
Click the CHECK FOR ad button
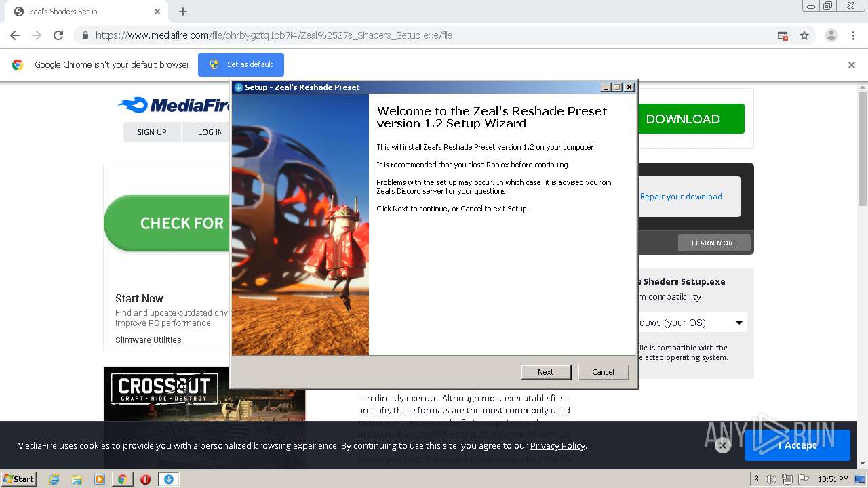(167, 223)
